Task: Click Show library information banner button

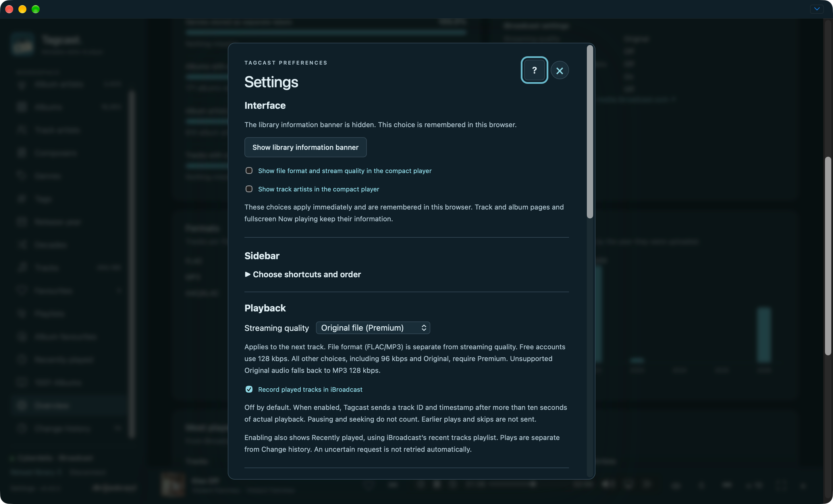Action: point(305,147)
